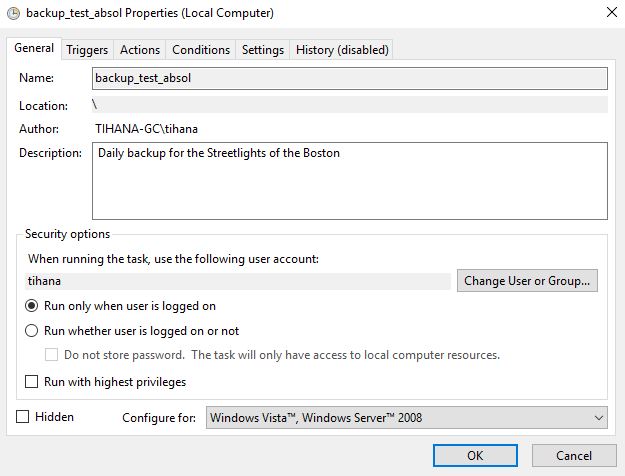The height and width of the screenshot is (476, 625).
Task: Confirm with the OK button
Action: 475,455
